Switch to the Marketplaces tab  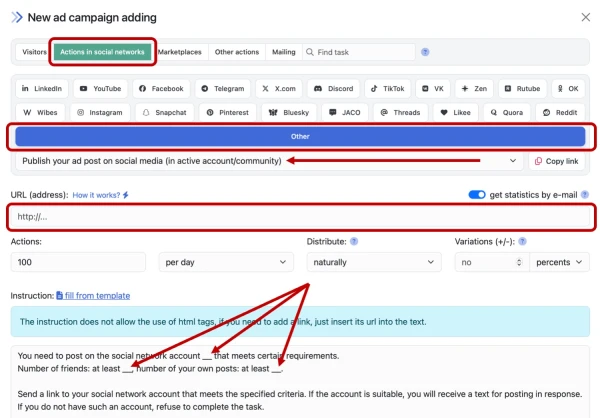tap(181, 52)
